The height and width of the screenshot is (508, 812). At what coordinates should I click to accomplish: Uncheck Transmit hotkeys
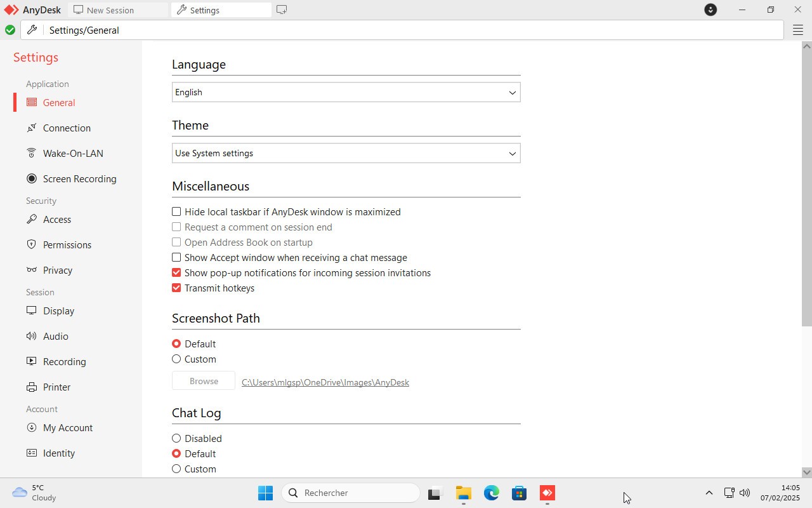click(176, 288)
